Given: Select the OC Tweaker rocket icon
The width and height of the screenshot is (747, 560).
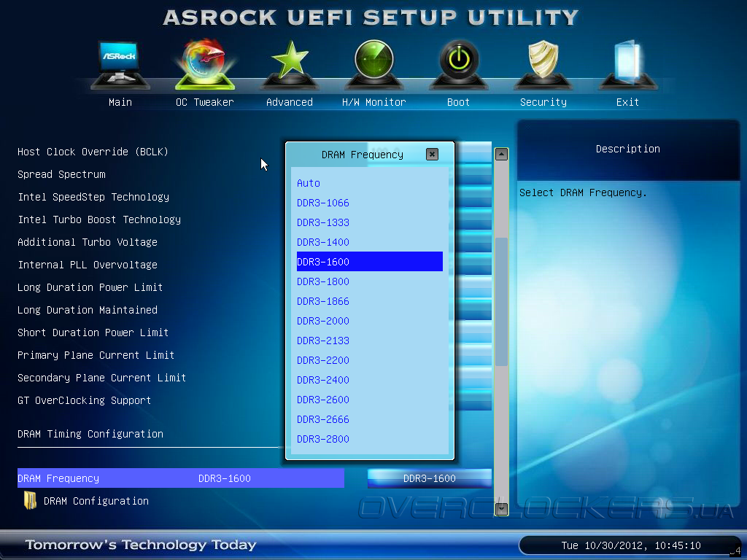Looking at the screenshot, I should coord(205,64).
